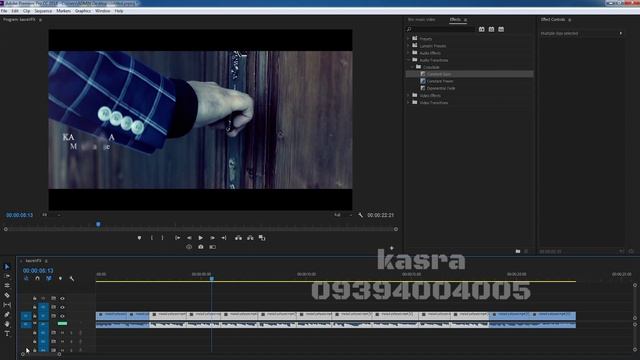Select the Track Select Forward tool
The image size is (640, 360).
click(x=7, y=276)
